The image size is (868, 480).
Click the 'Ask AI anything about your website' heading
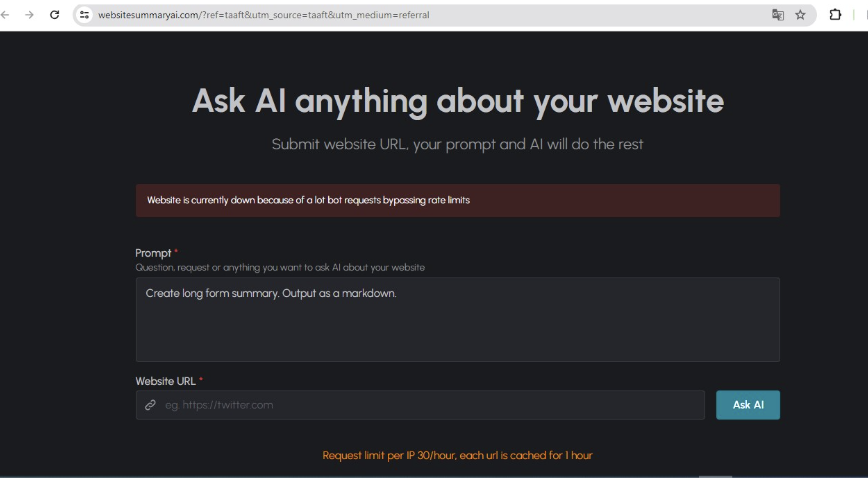coord(457,101)
